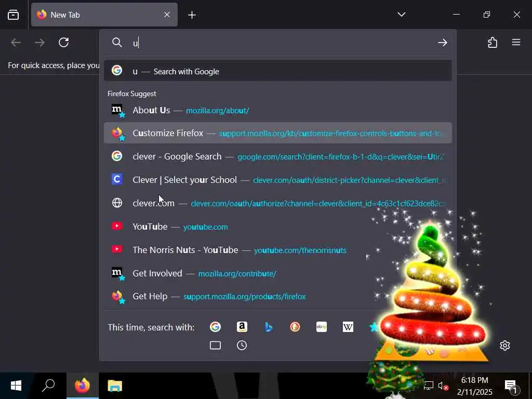Open the Windows Start menu
Screen dimensions: 532x399
16,386
